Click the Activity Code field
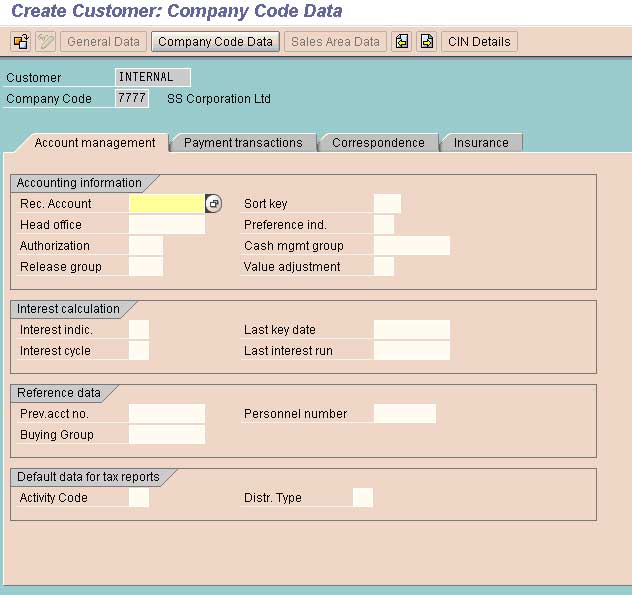The width and height of the screenshot is (632, 595). [x=139, y=498]
